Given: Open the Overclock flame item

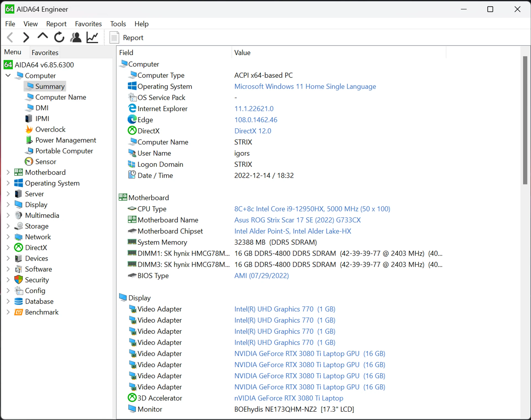Looking at the screenshot, I should (50, 129).
